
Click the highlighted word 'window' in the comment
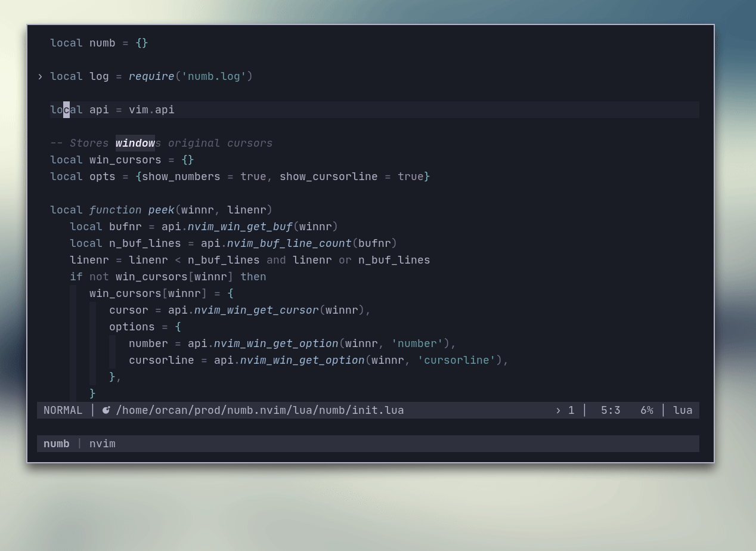(x=135, y=143)
